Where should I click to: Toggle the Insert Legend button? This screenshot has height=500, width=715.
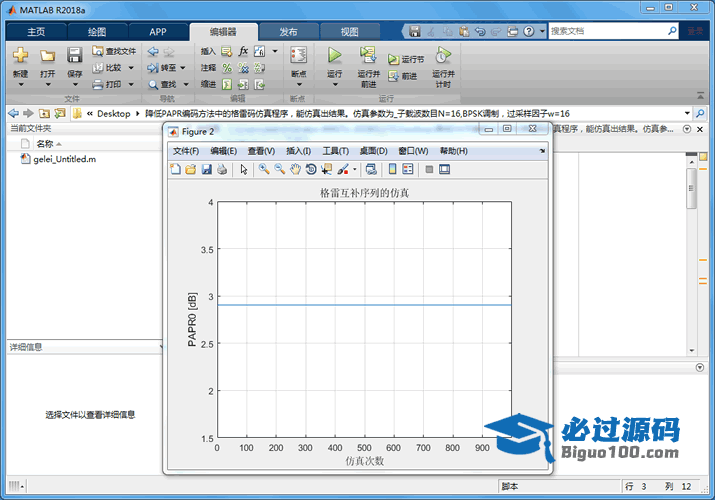pyautogui.click(x=408, y=169)
